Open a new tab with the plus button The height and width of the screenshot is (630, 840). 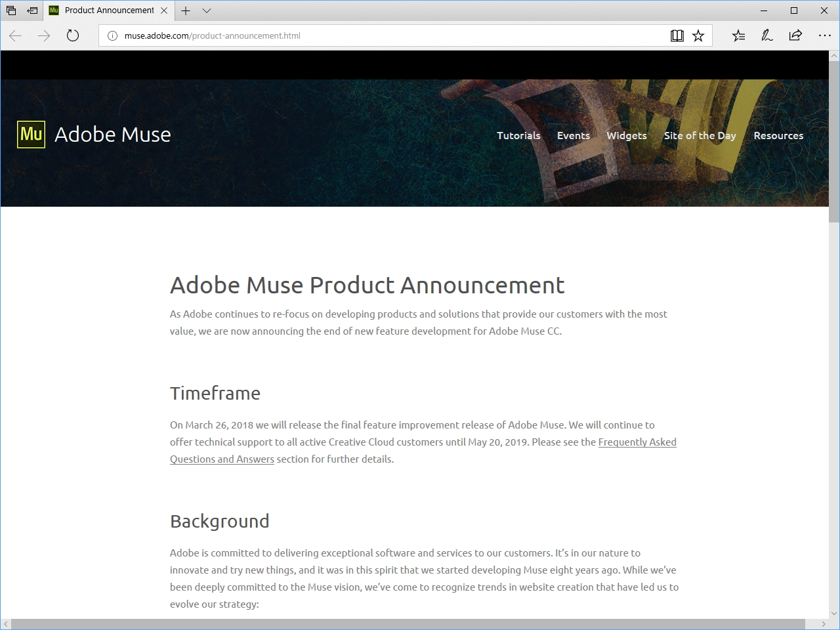tap(185, 10)
